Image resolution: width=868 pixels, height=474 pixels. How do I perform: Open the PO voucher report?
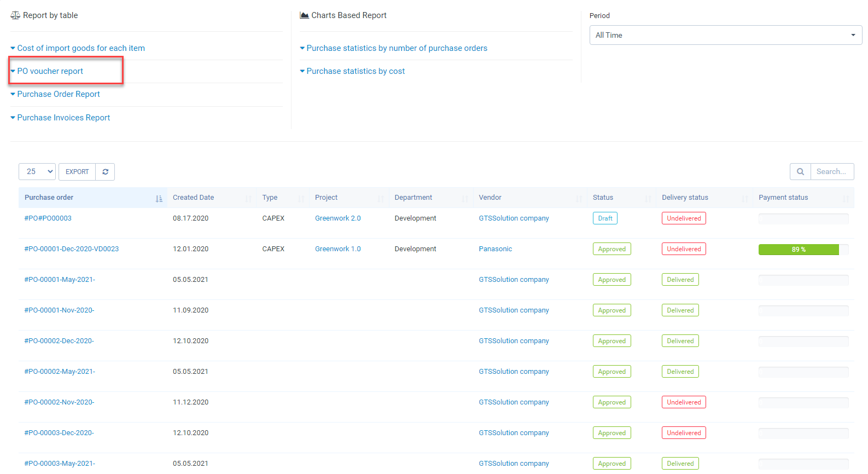point(50,71)
